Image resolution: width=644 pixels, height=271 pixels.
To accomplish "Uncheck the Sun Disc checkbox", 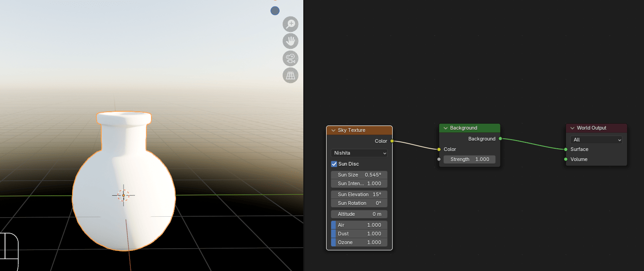I will [x=334, y=164].
